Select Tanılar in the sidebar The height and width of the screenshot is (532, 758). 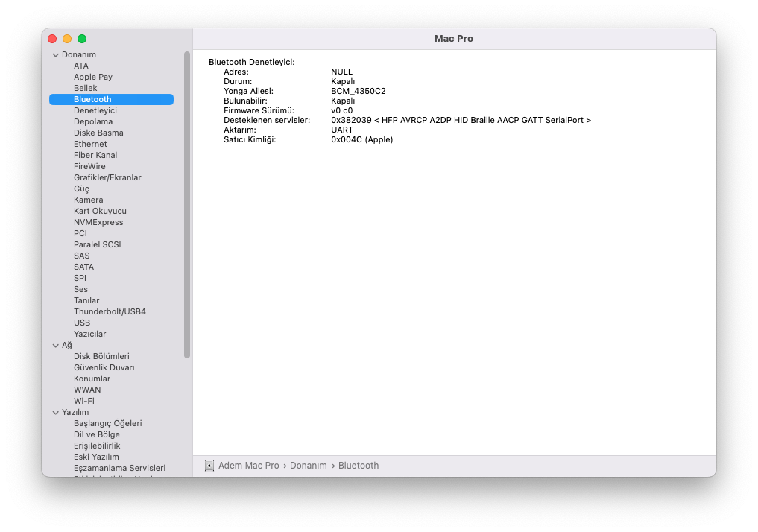(86, 300)
